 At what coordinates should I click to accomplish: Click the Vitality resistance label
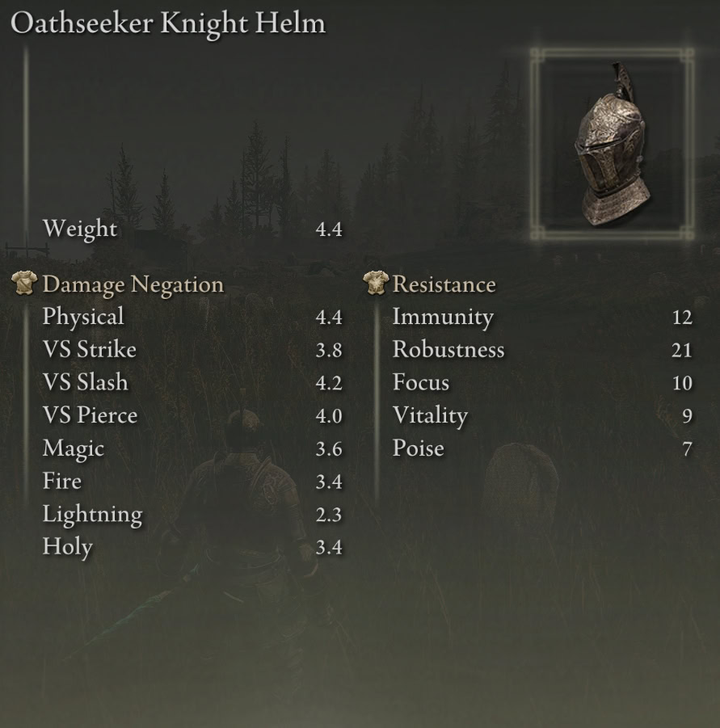[x=430, y=416]
